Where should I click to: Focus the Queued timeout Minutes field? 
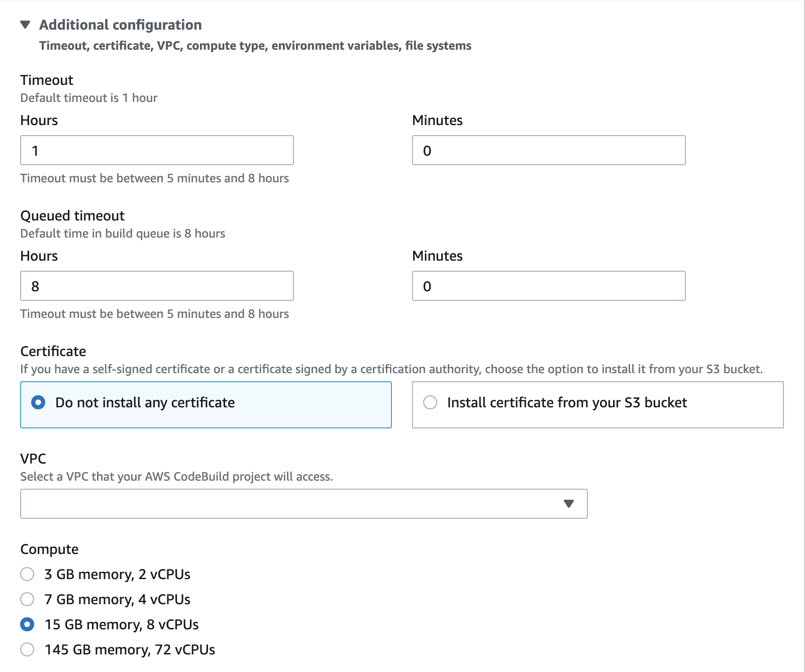[x=549, y=286]
